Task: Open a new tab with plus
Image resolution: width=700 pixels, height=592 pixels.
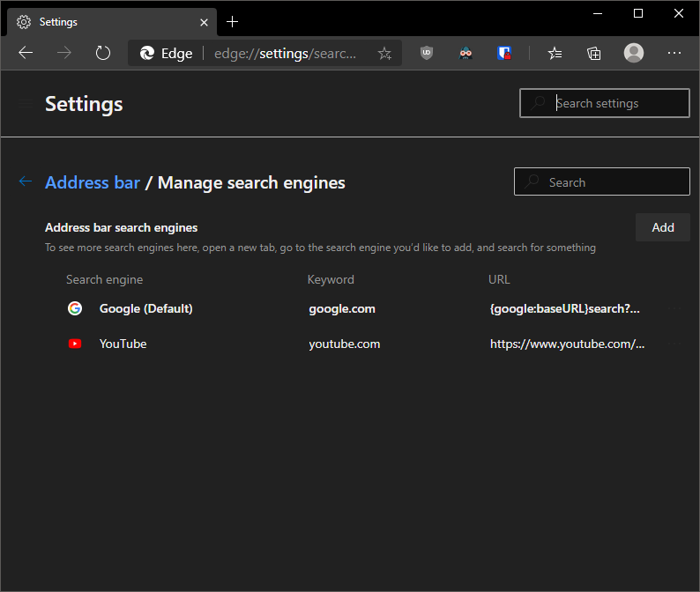Action: pyautogui.click(x=232, y=21)
